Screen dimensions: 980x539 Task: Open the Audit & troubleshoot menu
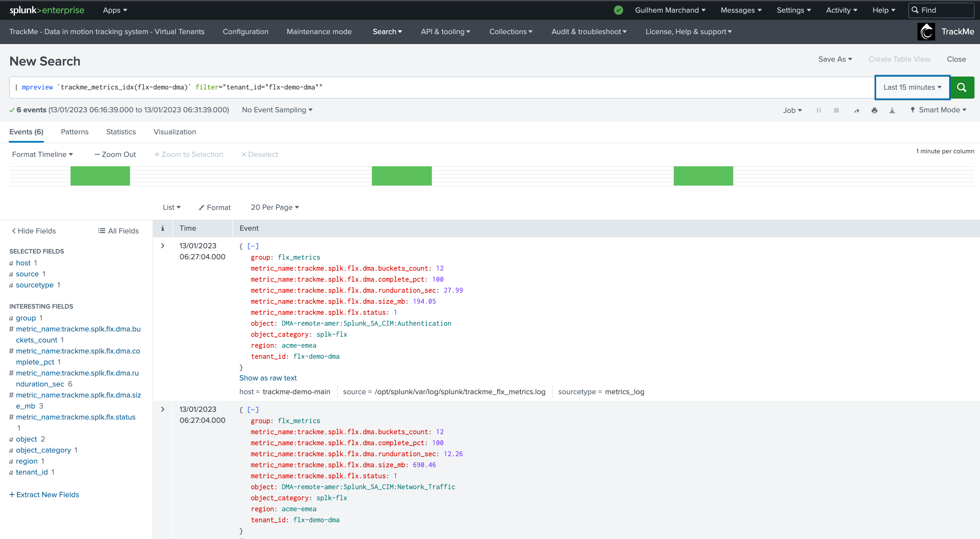coord(589,32)
